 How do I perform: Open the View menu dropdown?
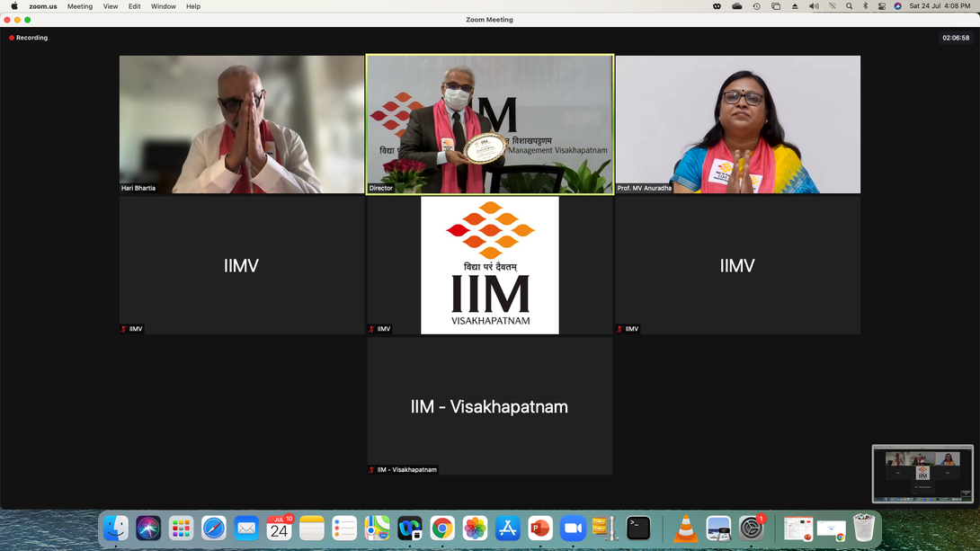pyautogui.click(x=111, y=6)
